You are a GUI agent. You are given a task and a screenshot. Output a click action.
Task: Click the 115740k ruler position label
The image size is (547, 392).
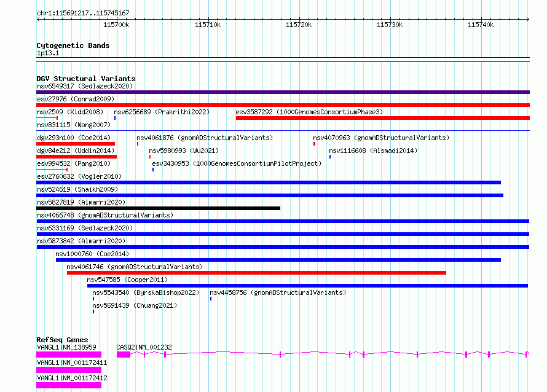[481, 25]
